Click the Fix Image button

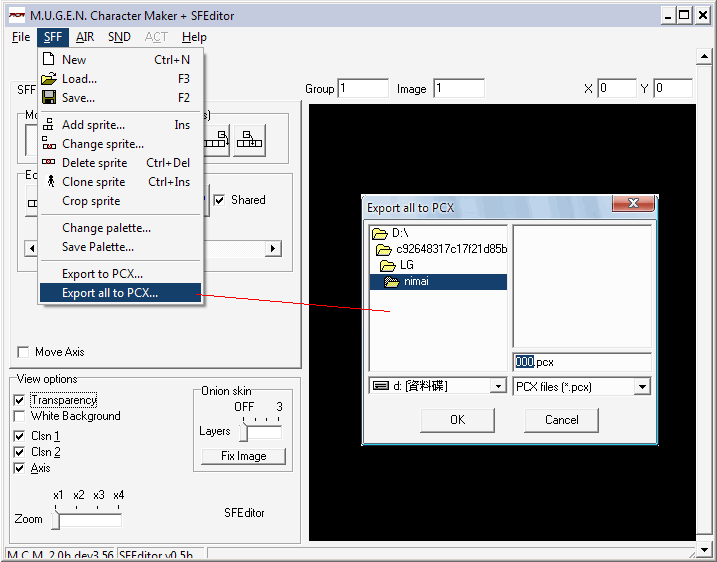click(x=244, y=456)
